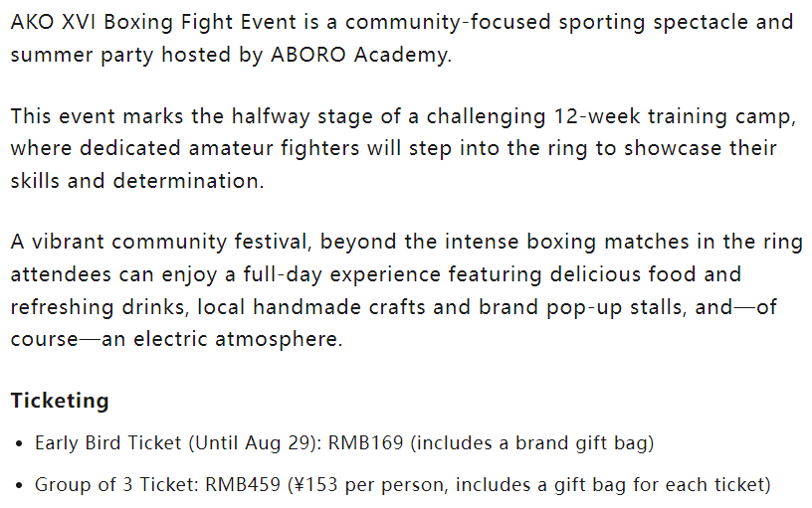Click the words 'electric atmosphere'

click(236, 339)
